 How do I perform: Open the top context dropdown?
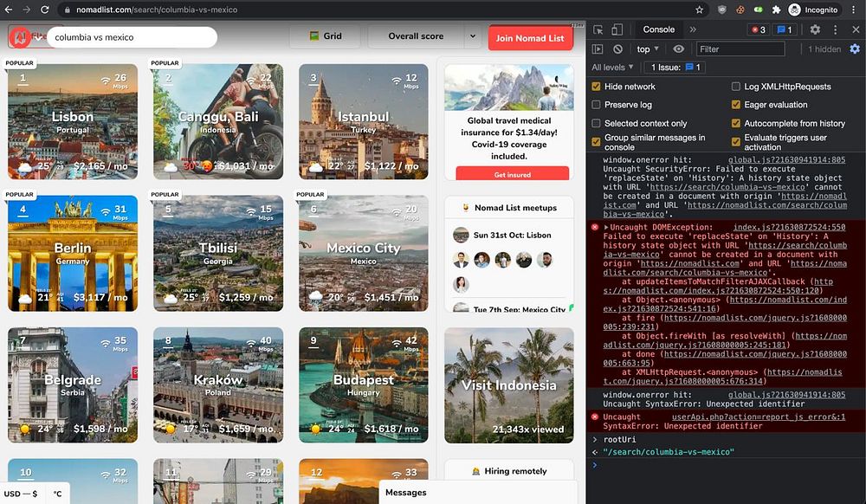(647, 49)
